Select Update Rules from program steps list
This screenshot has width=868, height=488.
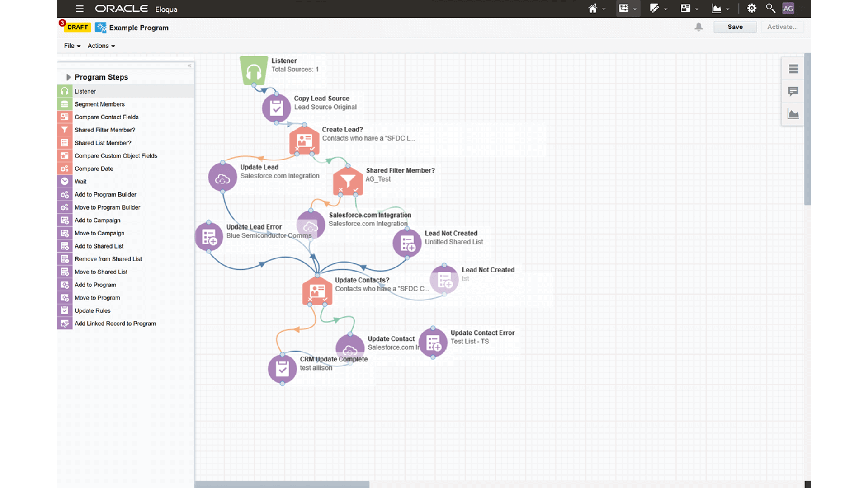[x=91, y=310]
